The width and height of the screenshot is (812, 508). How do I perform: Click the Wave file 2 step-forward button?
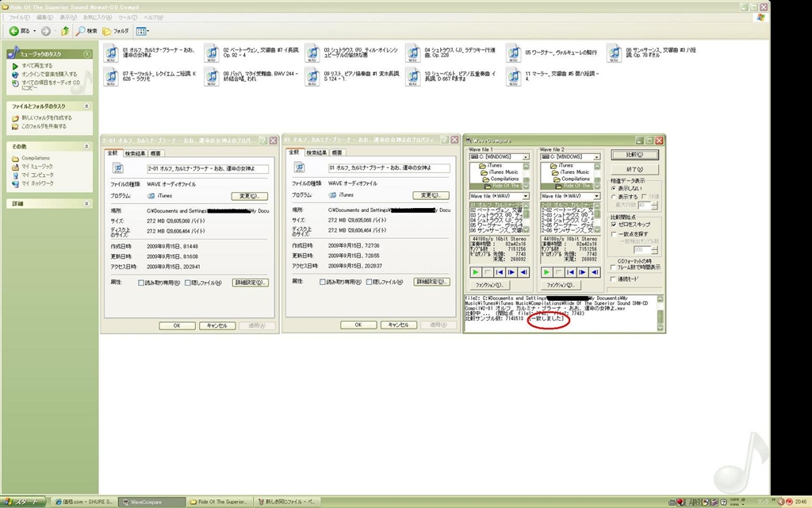pyautogui.click(x=582, y=272)
